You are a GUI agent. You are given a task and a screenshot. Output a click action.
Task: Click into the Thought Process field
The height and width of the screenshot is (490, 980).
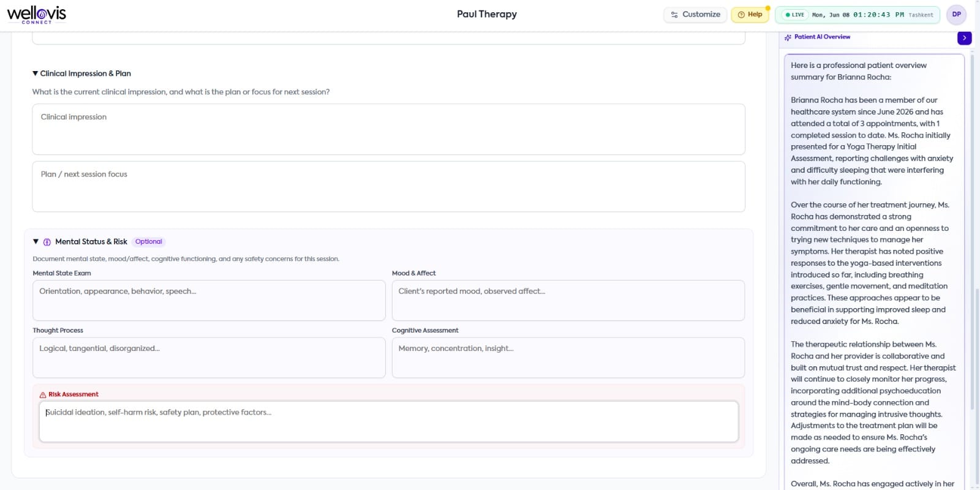pos(209,358)
